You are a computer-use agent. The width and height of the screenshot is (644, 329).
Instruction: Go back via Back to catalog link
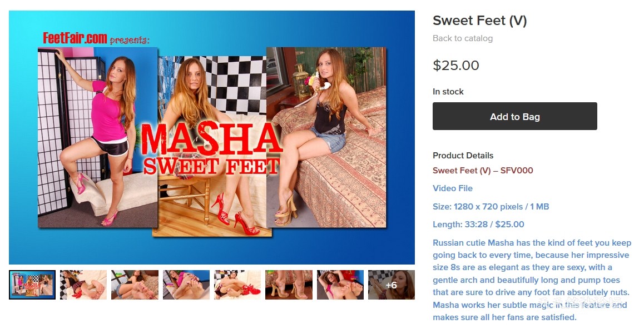tap(463, 38)
